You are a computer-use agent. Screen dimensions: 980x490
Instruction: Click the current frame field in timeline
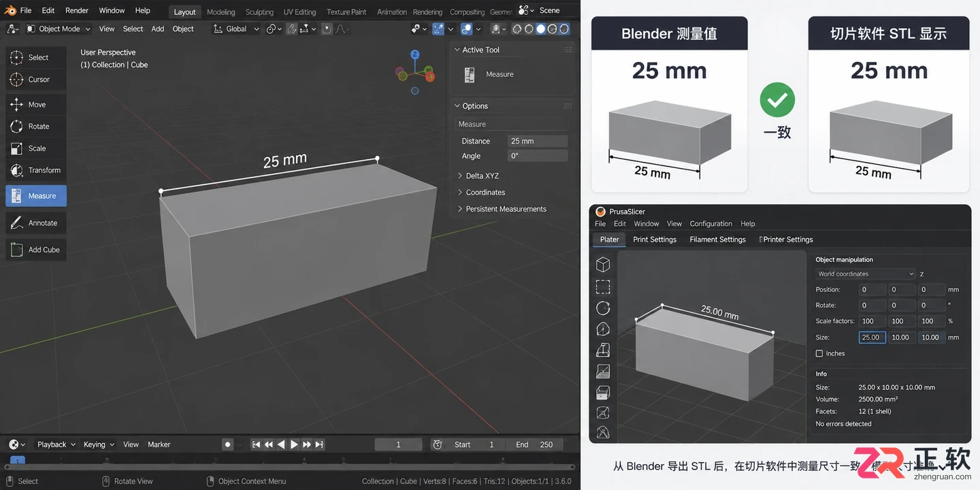(x=399, y=444)
